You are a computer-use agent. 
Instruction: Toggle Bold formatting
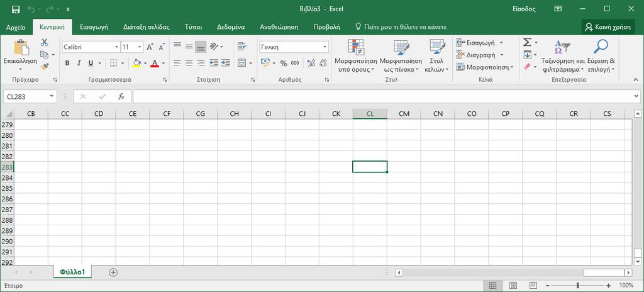point(67,63)
